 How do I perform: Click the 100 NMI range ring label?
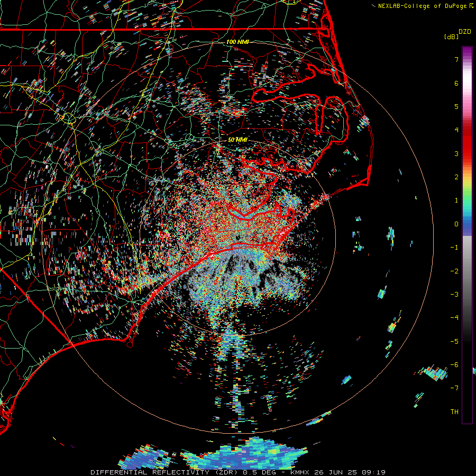click(x=237, y=42)
